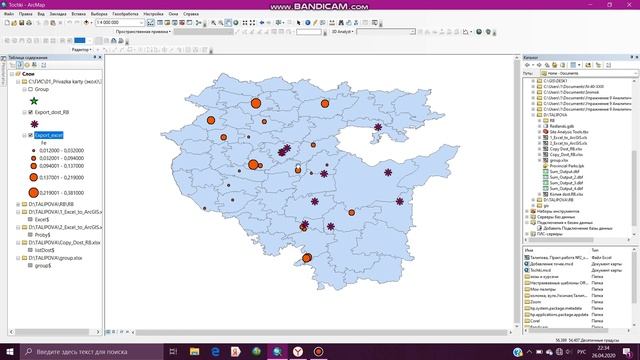Open File Explorer from taskbar

[x=195, y=351]
